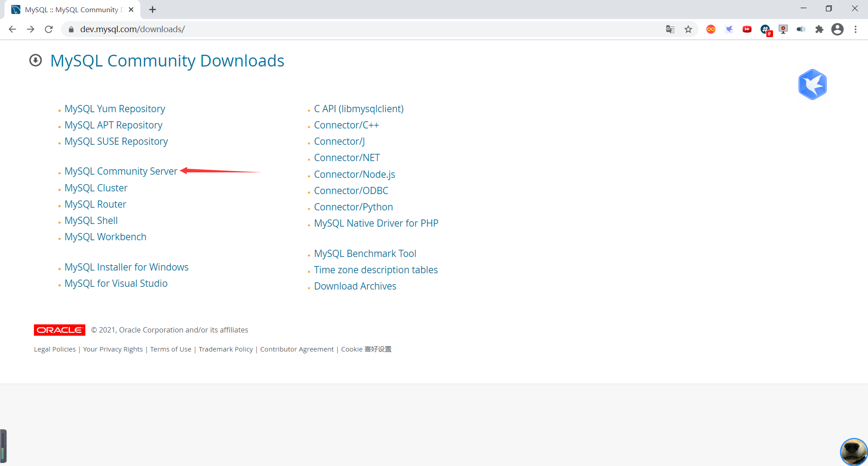This screenshot has width=868, height=466.
Task: Open MySQL for Visual Studio link
Action: pyautogui.click(x=116, y=284)
